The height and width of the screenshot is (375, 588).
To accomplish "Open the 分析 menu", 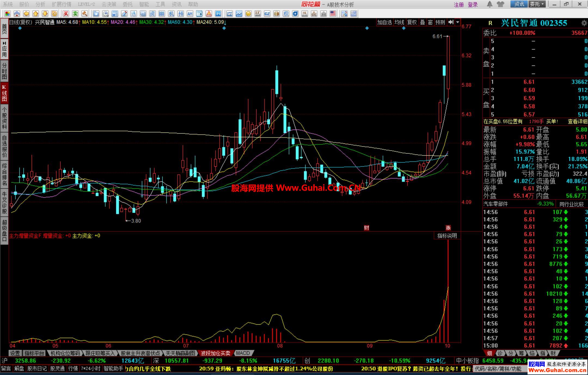I will (40, 4).
